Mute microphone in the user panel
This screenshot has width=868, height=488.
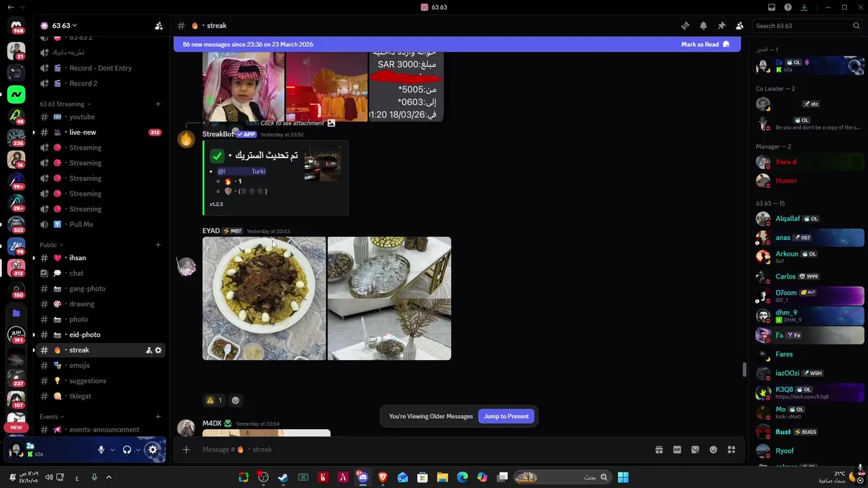[101, 449]
